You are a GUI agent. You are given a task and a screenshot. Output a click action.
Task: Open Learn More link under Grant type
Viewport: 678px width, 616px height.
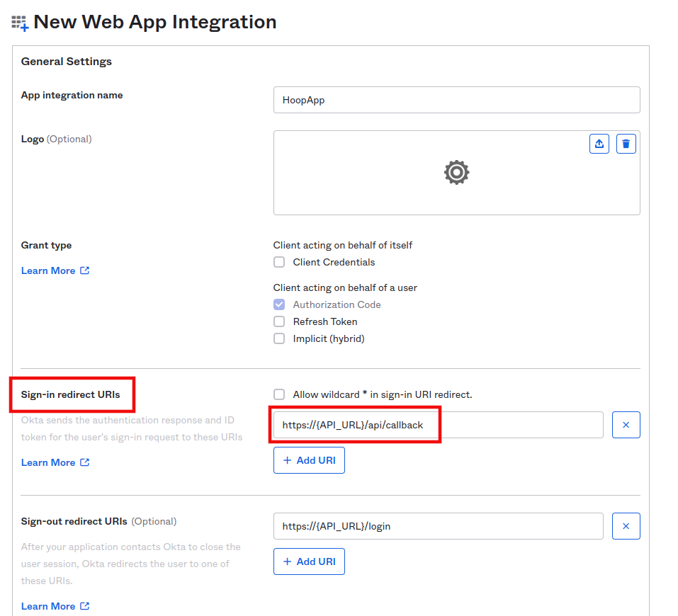coord(48,270)
